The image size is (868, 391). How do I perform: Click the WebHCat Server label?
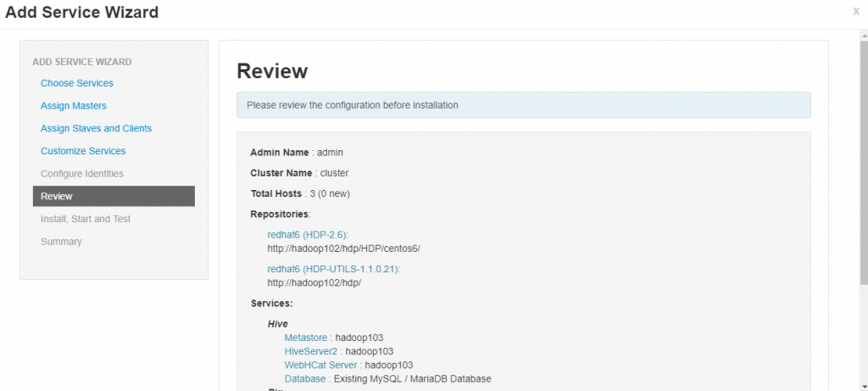pos(321,365)
